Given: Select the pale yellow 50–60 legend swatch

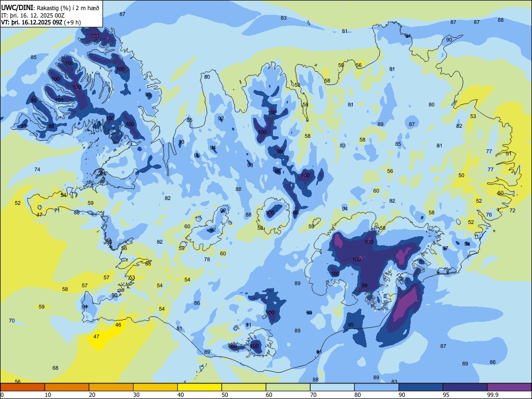Looking at the screenshot, I should tap(244, 387).
